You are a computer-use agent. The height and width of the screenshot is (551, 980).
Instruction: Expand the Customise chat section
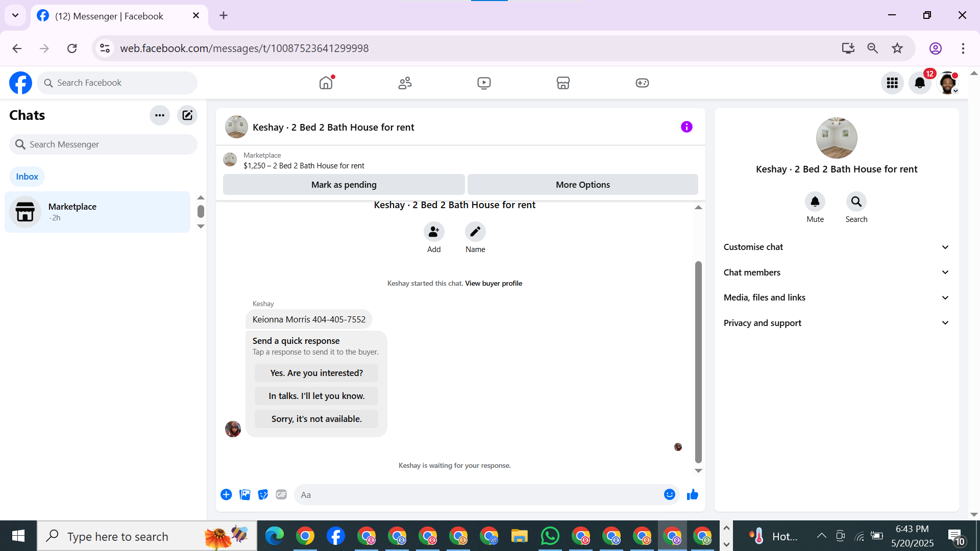pyautogui.click(x=836, y=247)
